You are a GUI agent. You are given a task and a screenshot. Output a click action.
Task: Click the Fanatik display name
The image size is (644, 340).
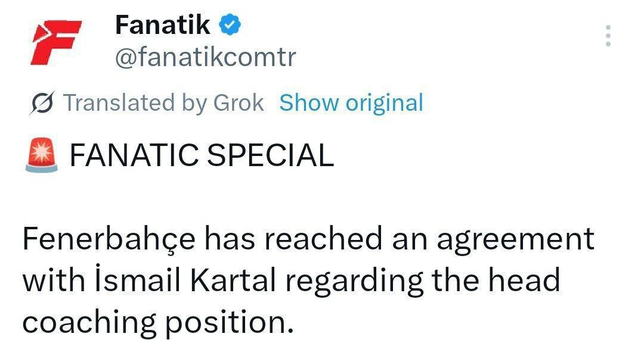pos(162,25)
